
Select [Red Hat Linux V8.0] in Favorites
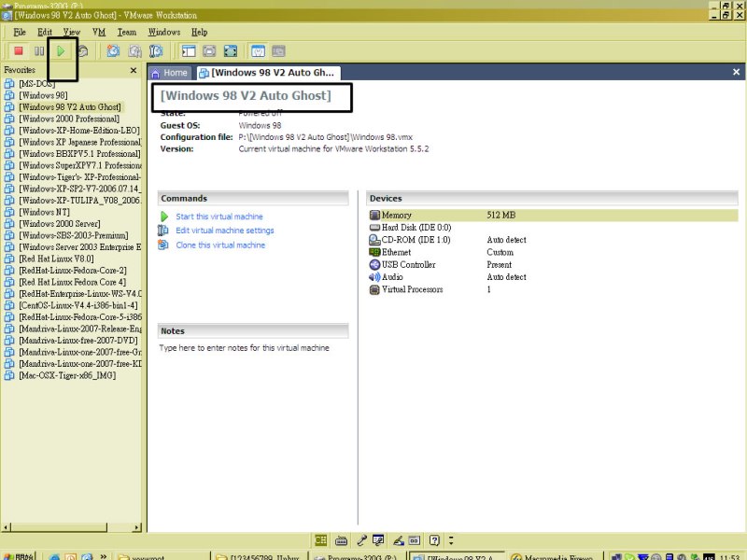(x=56, y=259)
